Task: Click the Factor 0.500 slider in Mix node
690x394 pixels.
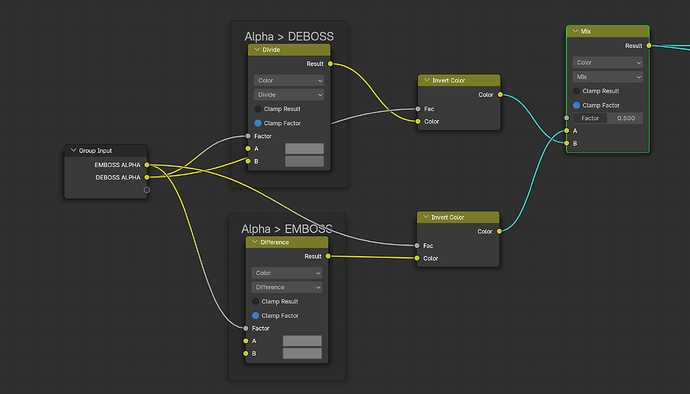Action: pyautogui.click(x=607, y=118)
